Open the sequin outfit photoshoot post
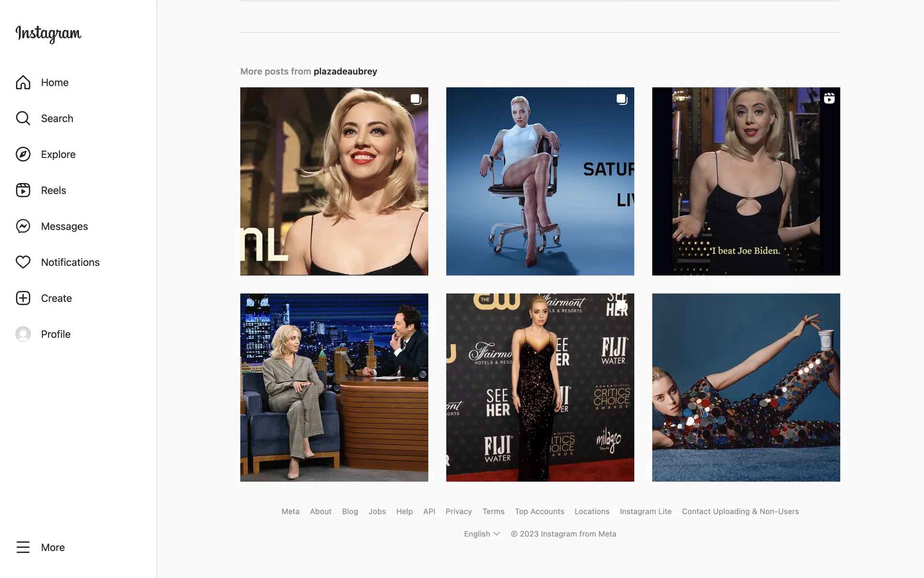This screenshot has width=924, height=578. (746, 387)
